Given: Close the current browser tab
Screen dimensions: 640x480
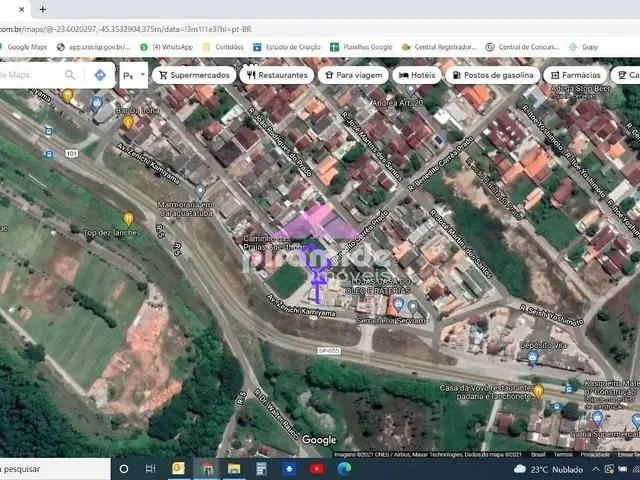Looking at the screenshot, I should click(x=22, y=9).
